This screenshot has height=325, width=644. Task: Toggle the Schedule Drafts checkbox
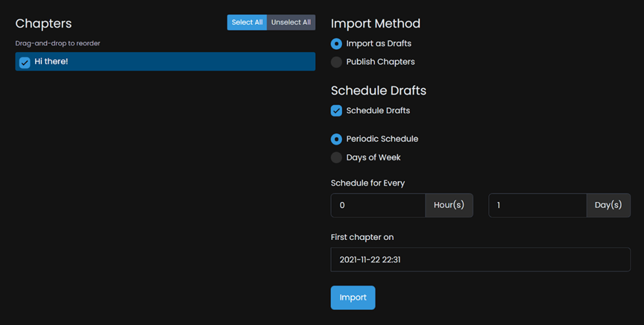(x=336, y=110)
